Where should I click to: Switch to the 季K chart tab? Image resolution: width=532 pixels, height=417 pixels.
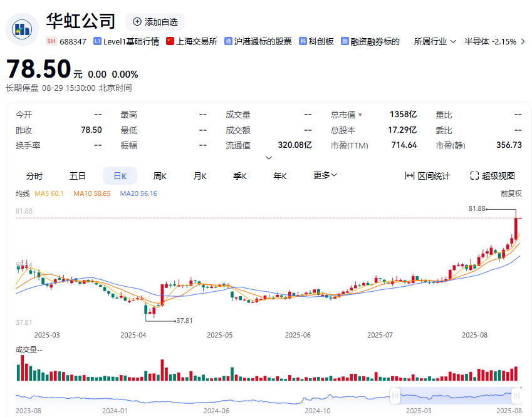pyautogui.click(x=240, y=176)
